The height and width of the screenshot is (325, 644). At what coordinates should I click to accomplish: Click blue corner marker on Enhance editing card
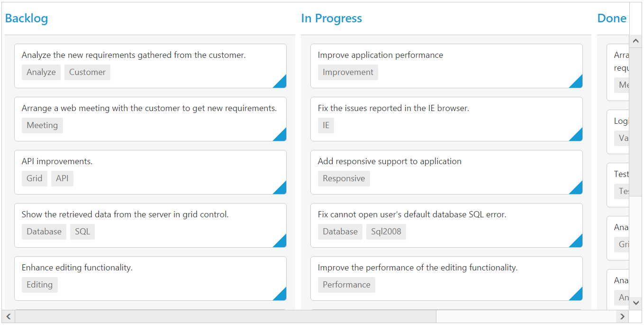click(281, 296)
